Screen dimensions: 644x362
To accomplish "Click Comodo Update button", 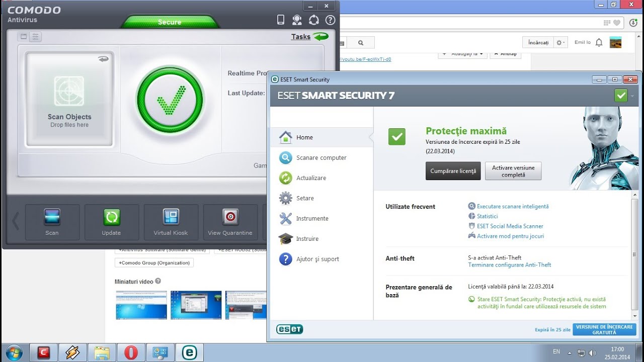I will point(111,222).
